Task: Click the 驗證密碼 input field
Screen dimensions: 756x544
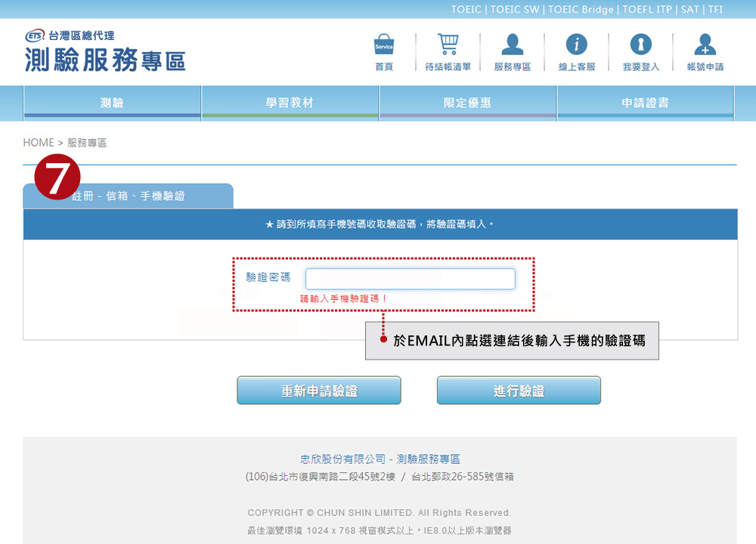Action: pos(410,279)
